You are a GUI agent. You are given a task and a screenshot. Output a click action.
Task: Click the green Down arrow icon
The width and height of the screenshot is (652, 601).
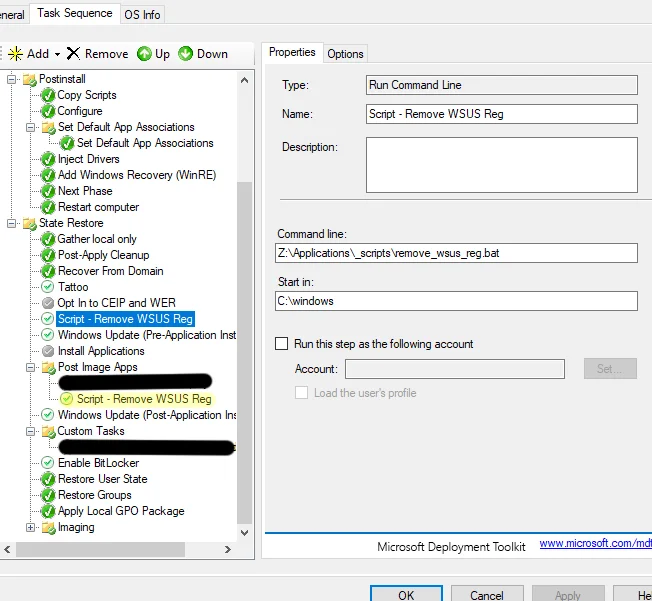(x=185, y=54)
